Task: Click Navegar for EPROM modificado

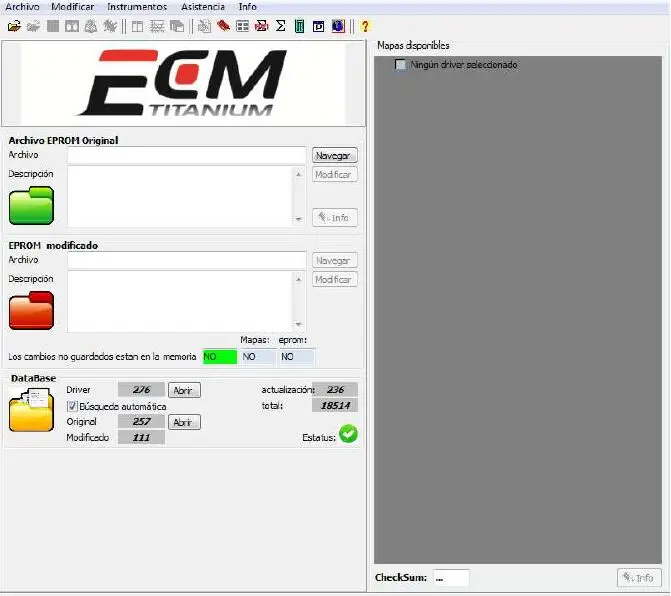Action: click(x=335, y=261)
